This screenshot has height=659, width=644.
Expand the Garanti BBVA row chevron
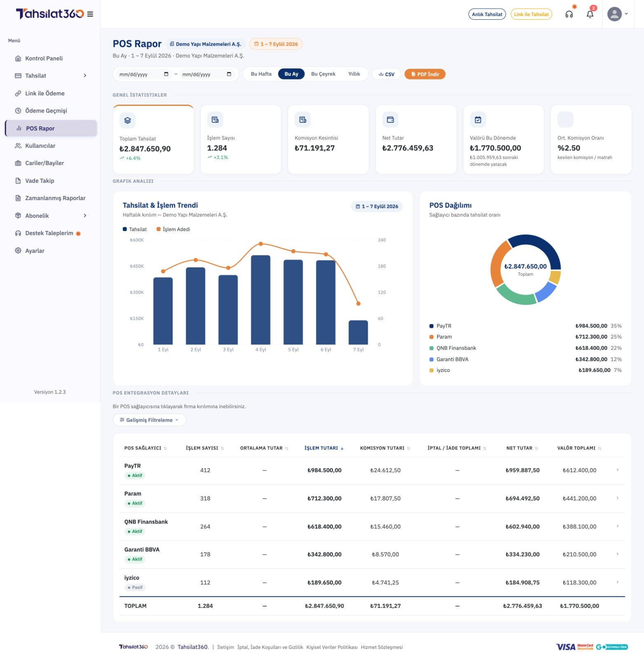(618, 554)
